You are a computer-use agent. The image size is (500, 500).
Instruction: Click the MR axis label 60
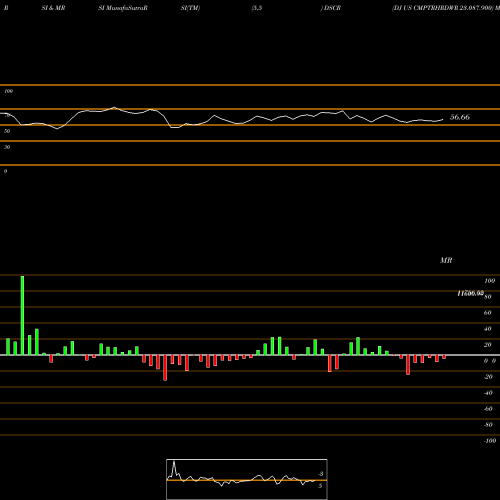487,313
